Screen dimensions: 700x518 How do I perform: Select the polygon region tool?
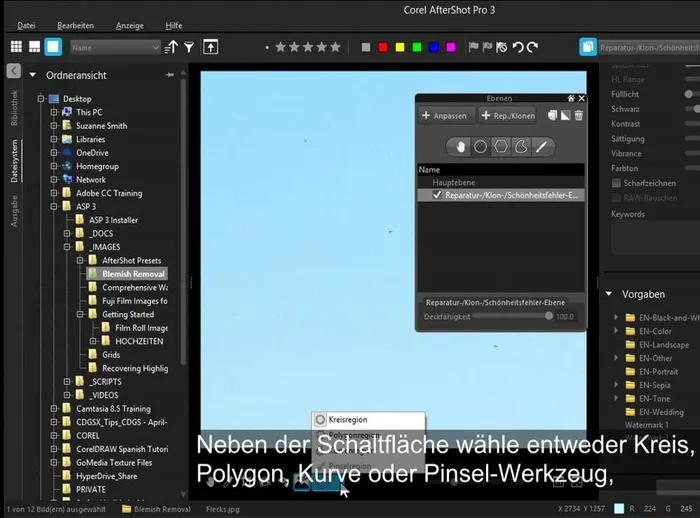coord(501,147)
